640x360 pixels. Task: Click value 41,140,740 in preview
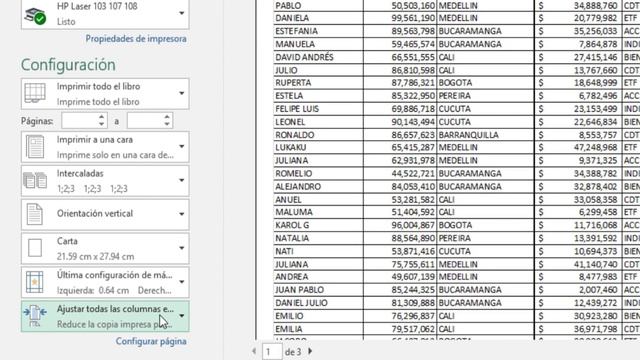[x=596, y=264]
